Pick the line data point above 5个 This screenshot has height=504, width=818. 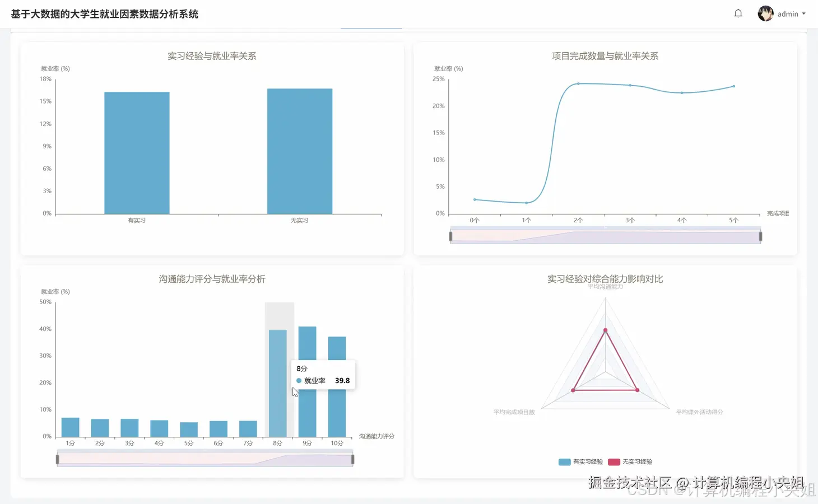click(x=734, y=86)
